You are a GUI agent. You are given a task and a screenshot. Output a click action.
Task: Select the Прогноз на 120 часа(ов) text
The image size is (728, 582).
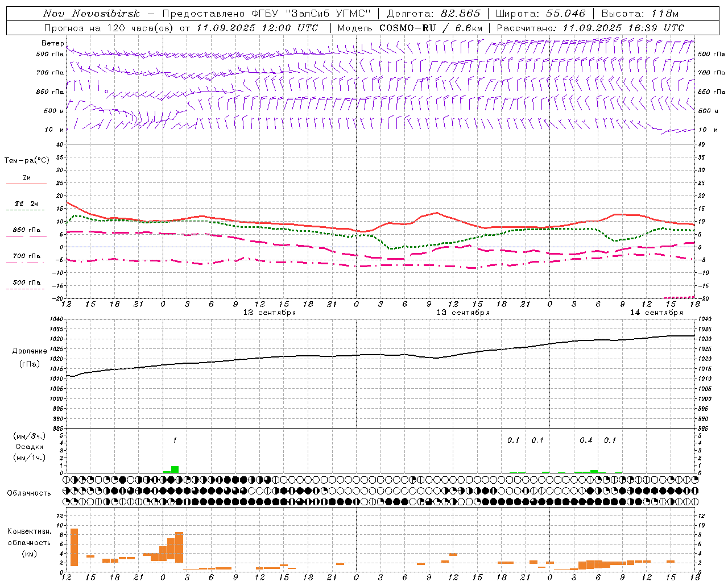tap(109, 28)
